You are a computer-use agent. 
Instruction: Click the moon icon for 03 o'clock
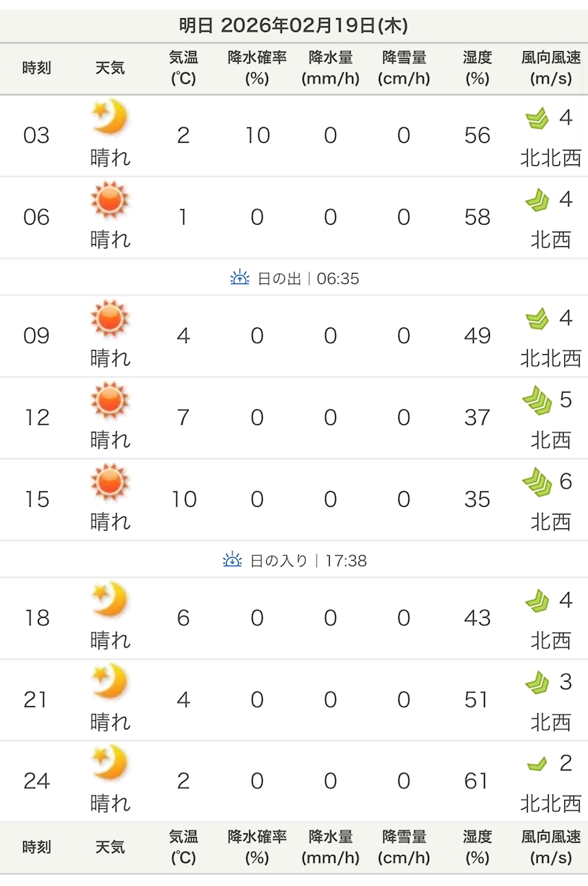(110, 117)
